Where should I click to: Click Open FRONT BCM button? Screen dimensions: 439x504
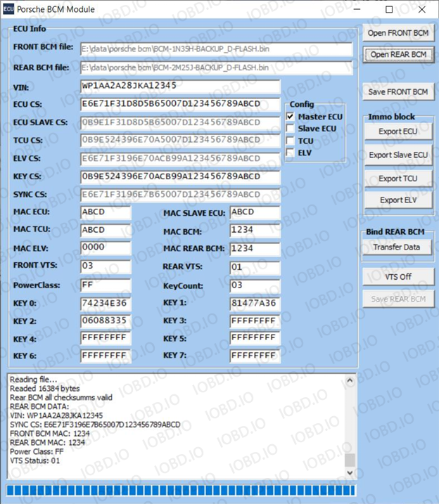[398, 33]
